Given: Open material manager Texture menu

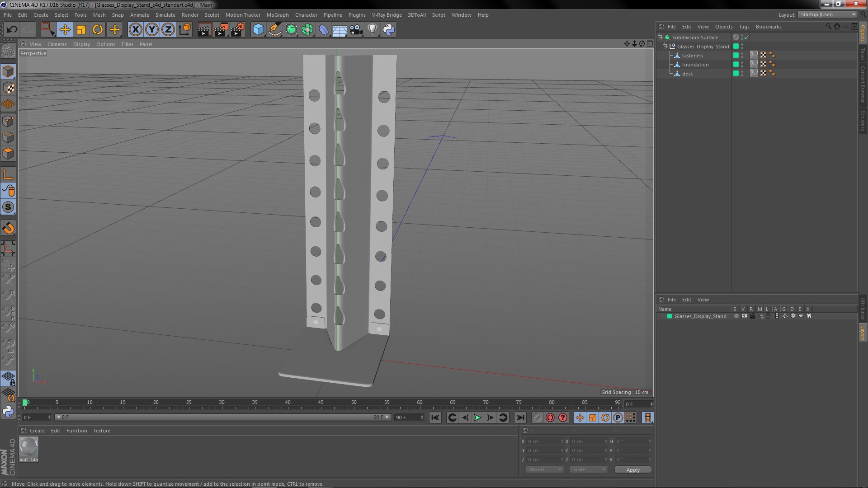Looking at the screenshot, I should tap(101, 431).
